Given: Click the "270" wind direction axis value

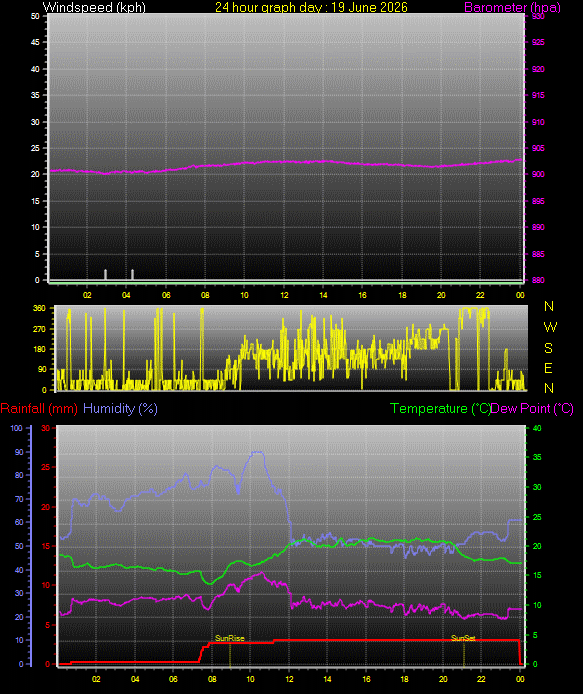Looking at the screenshot, I should point(39,329).
